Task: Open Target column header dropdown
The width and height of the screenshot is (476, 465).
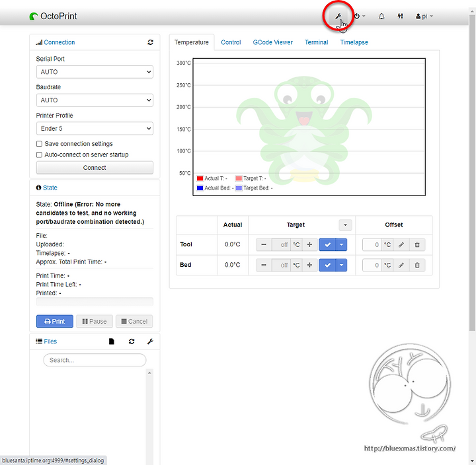Action: pyautogui.click(x=345, y=225)
